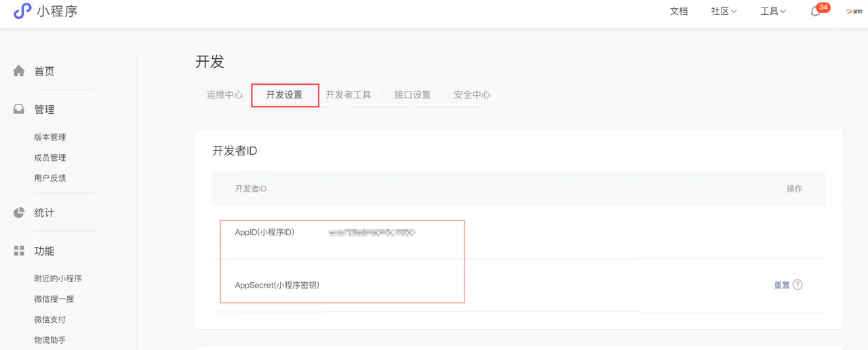Open the notification bell icon

click(x=815, y=12)
